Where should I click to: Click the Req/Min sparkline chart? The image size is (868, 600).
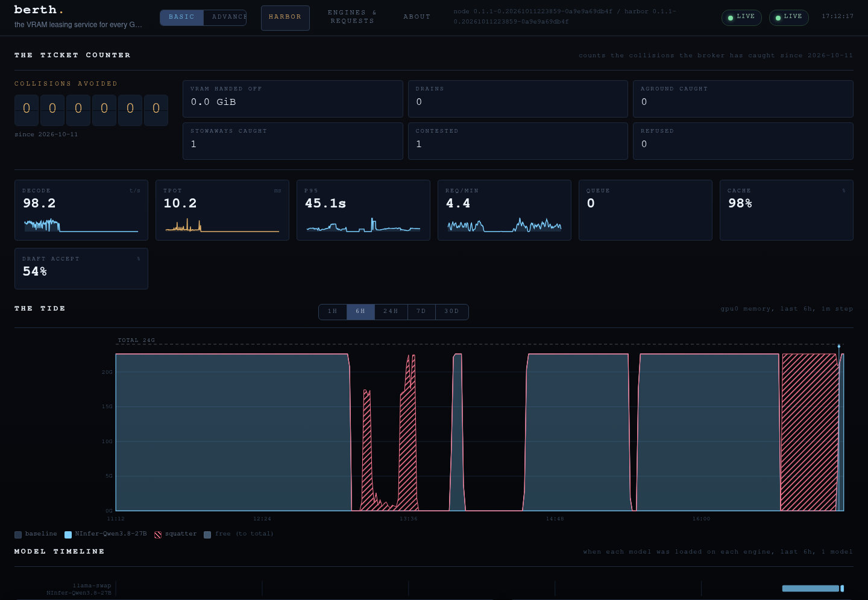tap(505, 225)
